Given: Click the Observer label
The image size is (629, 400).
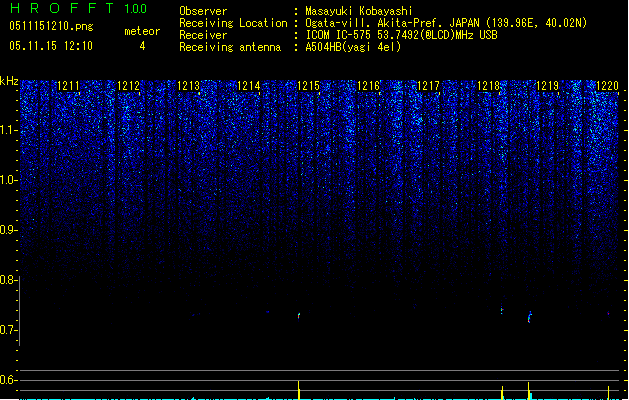Looking at the screenshot, I should click(x=203, y=11).
